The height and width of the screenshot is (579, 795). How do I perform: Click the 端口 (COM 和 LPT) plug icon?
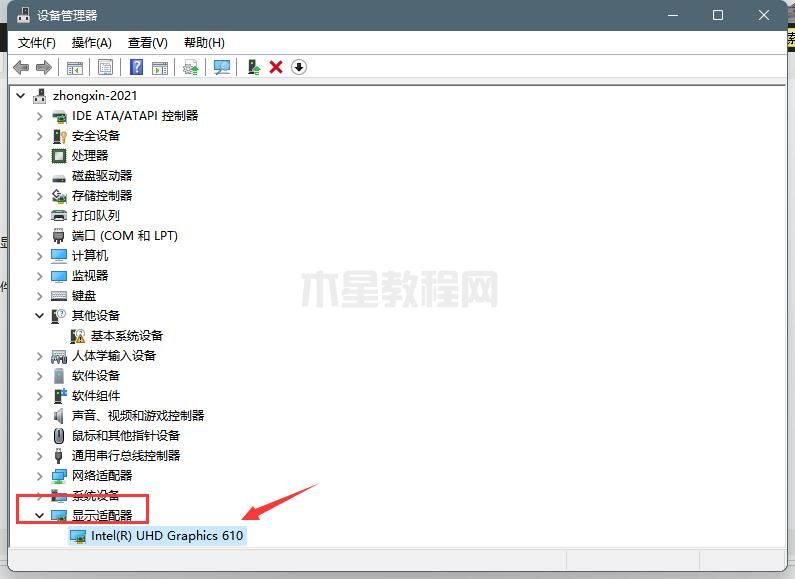[x=59, y=236]
